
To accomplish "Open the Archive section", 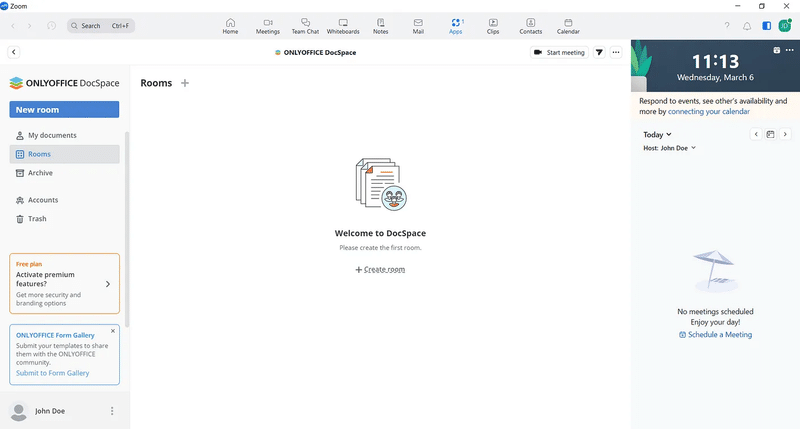I will pos(64,173).
